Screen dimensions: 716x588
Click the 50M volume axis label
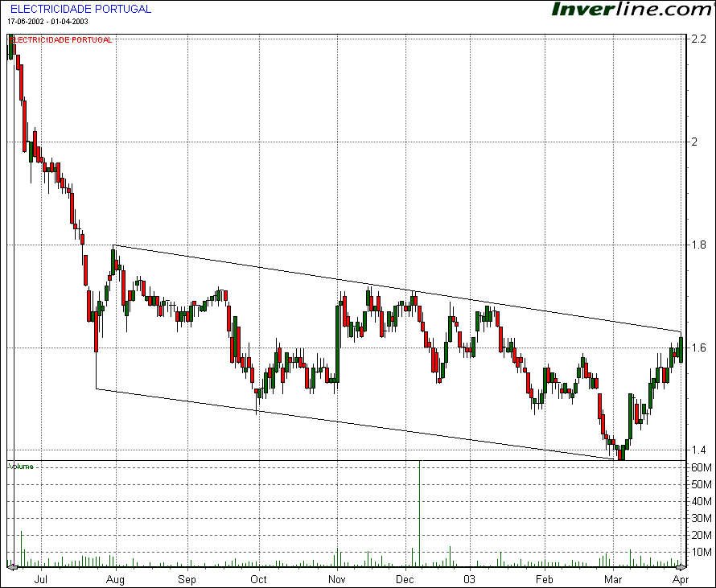(702, 484)
